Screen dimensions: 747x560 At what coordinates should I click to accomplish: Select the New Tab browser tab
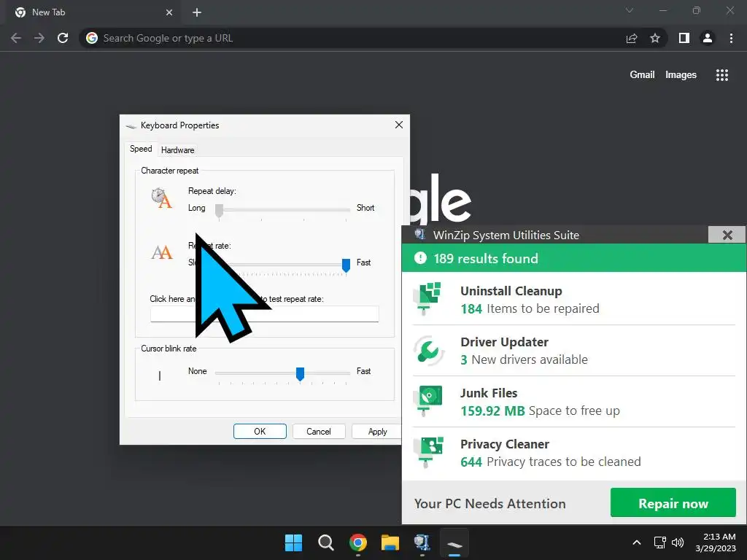point(93,12)
